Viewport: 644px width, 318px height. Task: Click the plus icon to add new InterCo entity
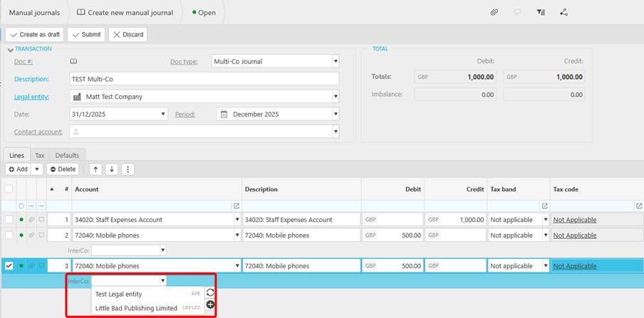coord(210,304)
